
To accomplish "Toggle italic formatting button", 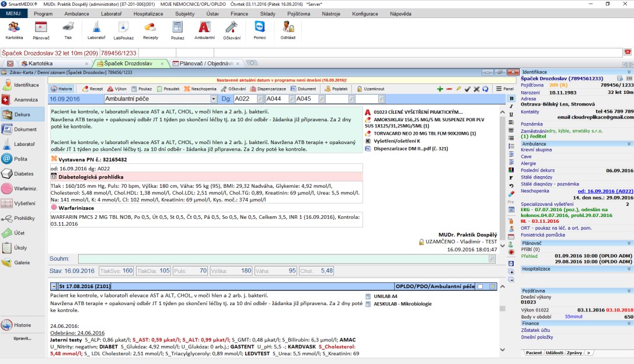I will tap(511, 106).
